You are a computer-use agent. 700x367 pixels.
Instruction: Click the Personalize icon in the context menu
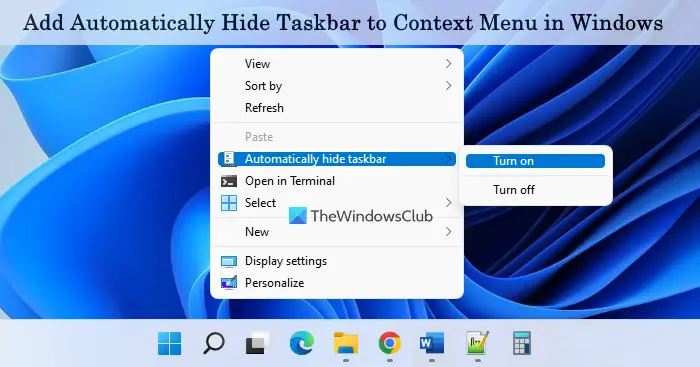[229, 283]
